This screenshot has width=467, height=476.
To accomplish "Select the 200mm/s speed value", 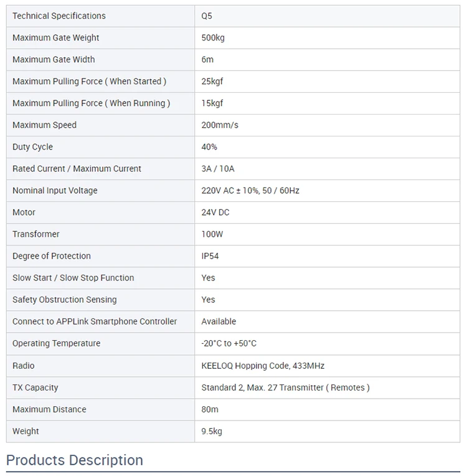I will pyautogui.click(x=220, y=125).
